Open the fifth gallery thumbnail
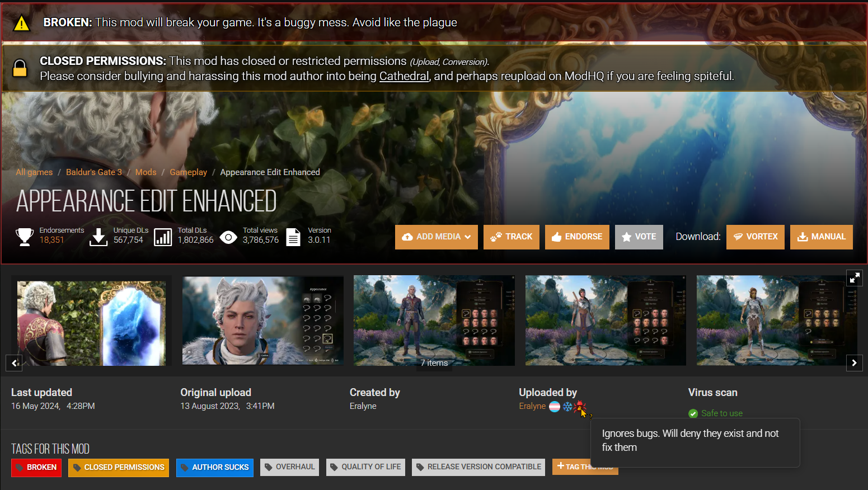 777,321
